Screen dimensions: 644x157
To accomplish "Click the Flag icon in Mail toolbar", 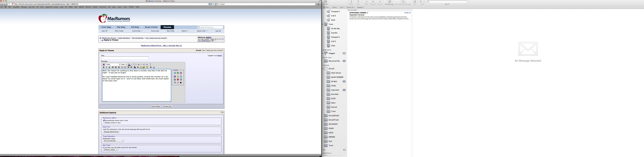I will click(421, 2).
